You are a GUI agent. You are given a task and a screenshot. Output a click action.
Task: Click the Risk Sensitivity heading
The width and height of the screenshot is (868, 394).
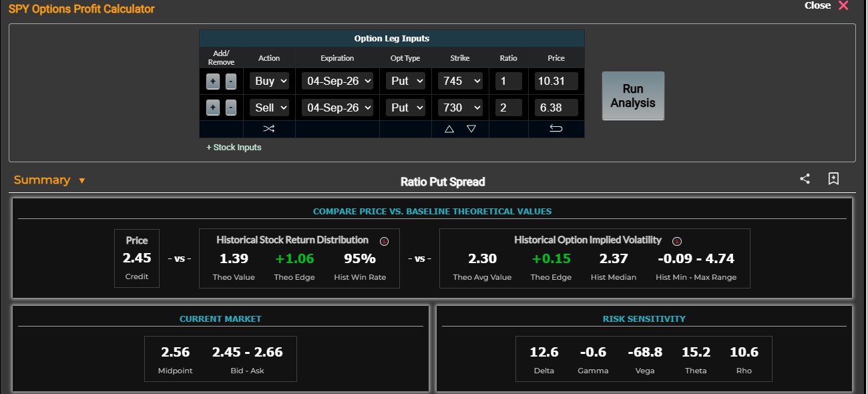pyautogui.click(x=644, y=319)
